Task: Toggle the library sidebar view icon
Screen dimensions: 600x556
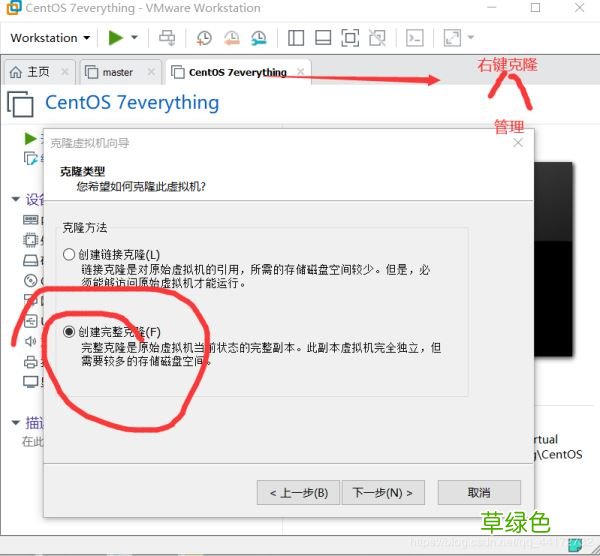Action: [x=296, y=38]
